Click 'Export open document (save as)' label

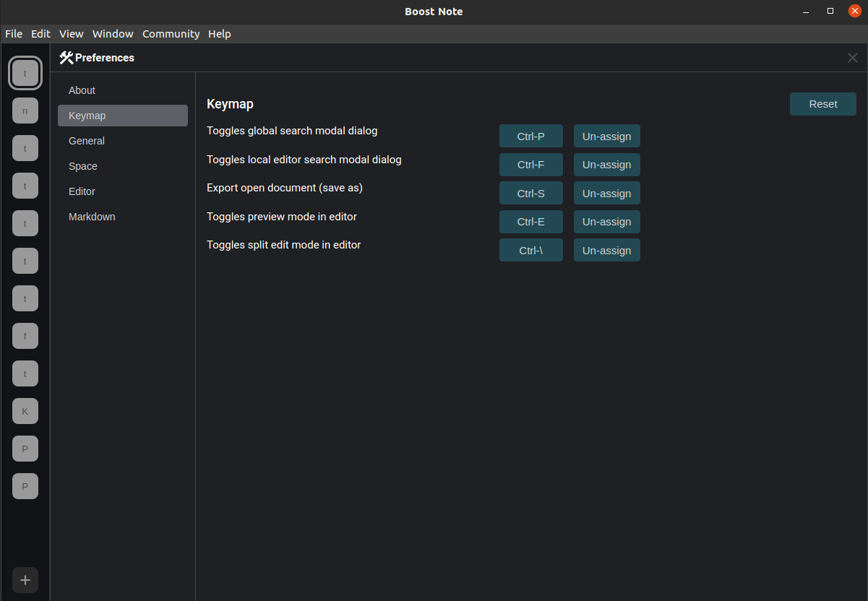285,188
